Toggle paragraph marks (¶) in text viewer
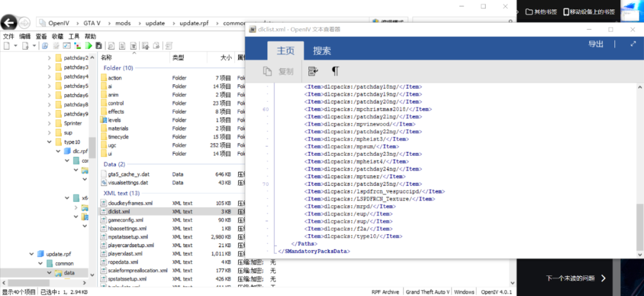This screenshot has height=296, width=644. pyautogui.click(x=334, y=71)
